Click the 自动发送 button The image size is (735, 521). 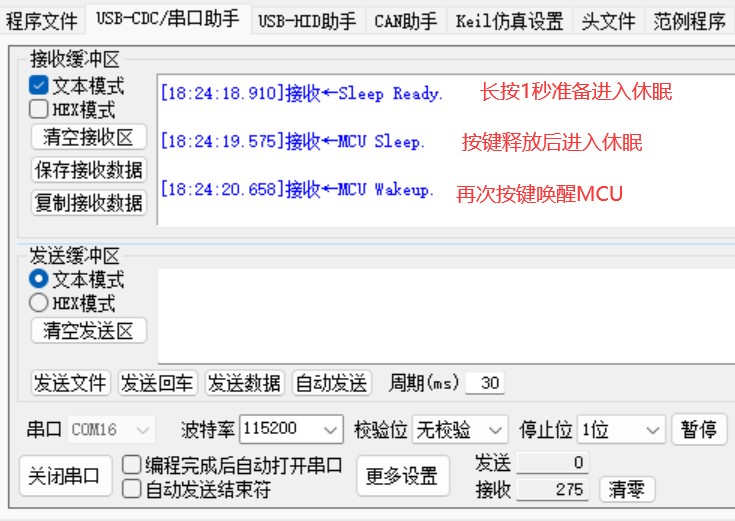332,383
